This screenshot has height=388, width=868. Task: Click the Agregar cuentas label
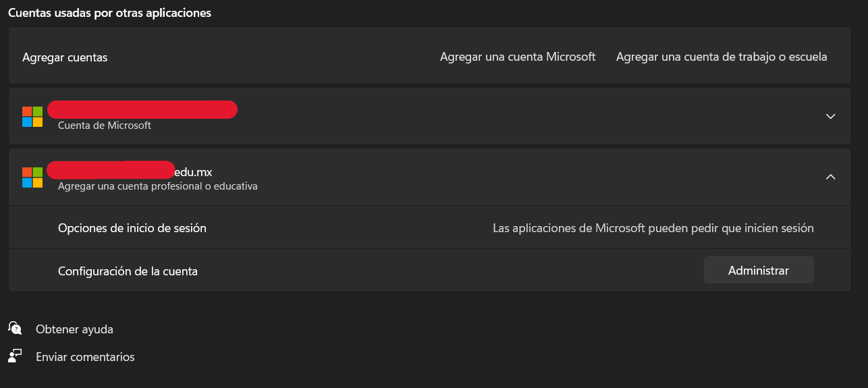[65, 57]
